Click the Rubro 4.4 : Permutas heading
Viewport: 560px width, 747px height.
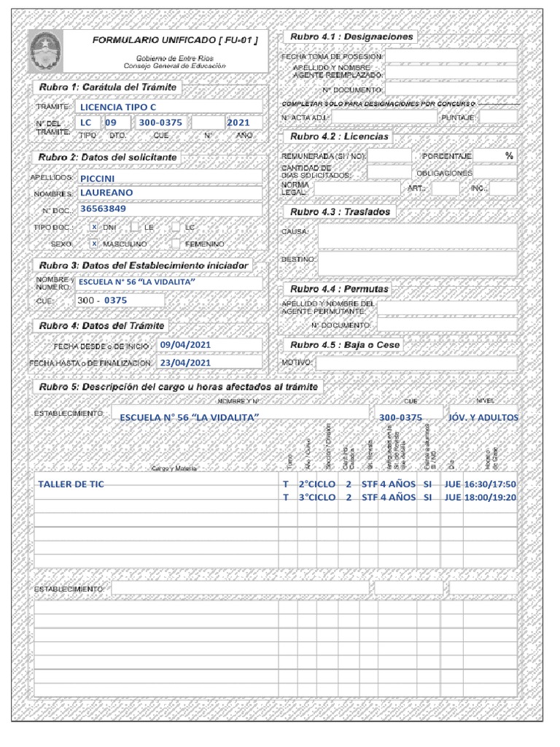[339, 289]
